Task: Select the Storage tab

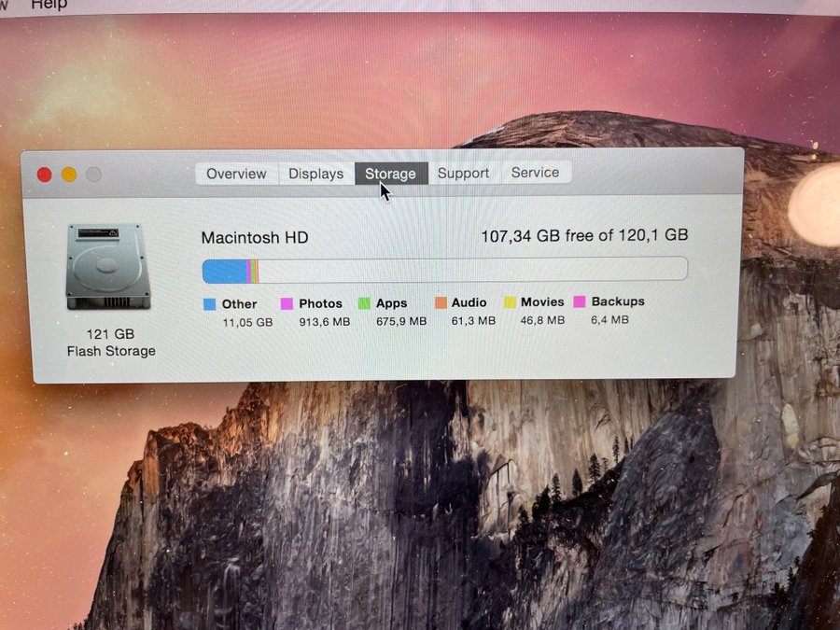Action: (390, 174)
